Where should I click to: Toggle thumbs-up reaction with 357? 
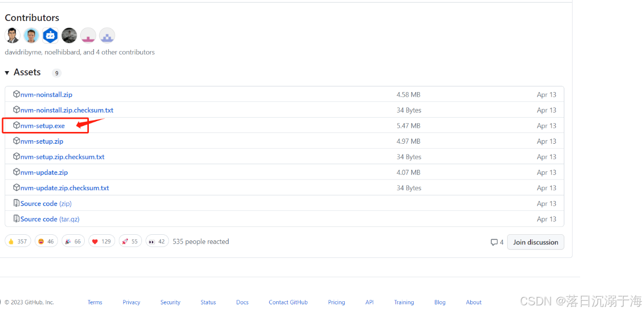(x=18, y=241)
